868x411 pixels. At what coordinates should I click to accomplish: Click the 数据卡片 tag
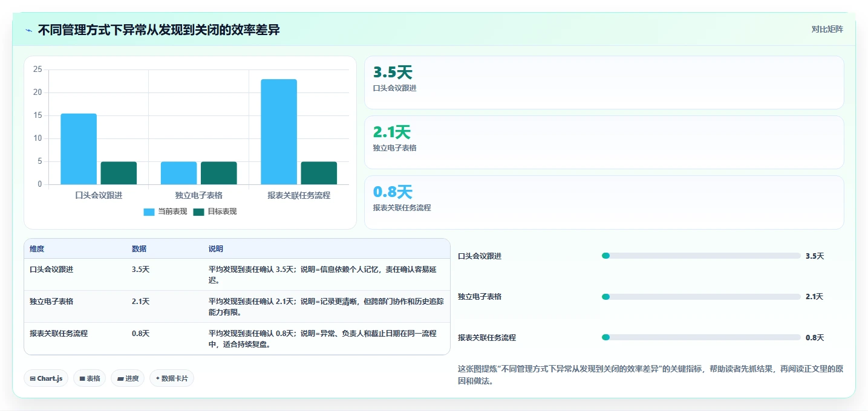[x=172, y=378]
